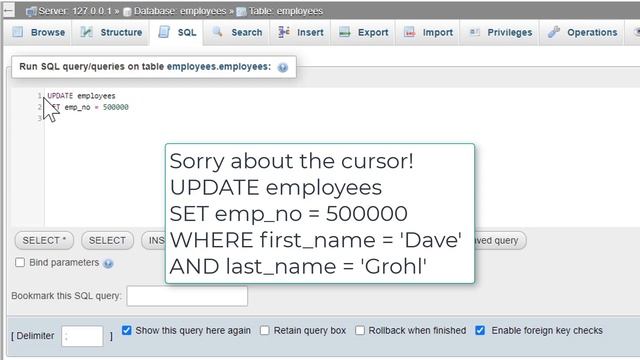Click the Search magnifier icon
This screenshot has width=640, height=360.
tap(218, 32)
